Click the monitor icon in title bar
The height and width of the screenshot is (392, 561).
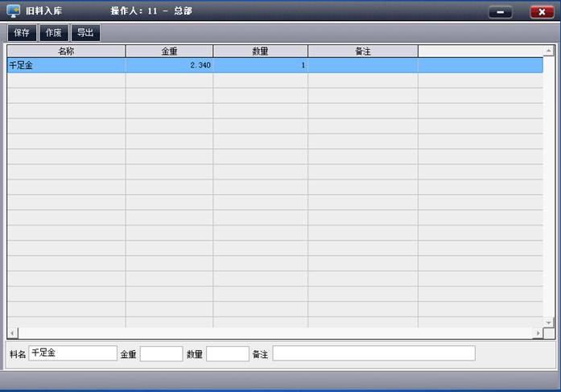tap(13, 11)
